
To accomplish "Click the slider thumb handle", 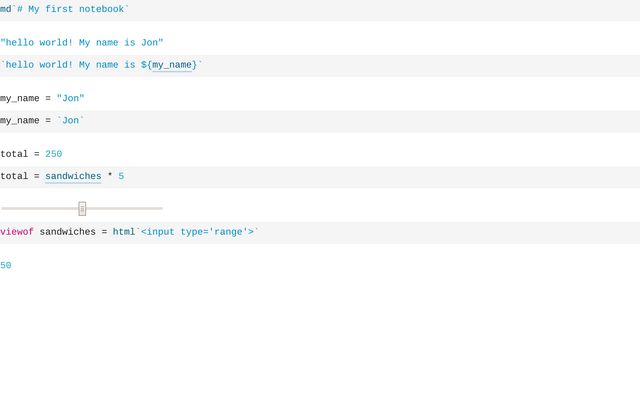I will [x=82, y=208].
